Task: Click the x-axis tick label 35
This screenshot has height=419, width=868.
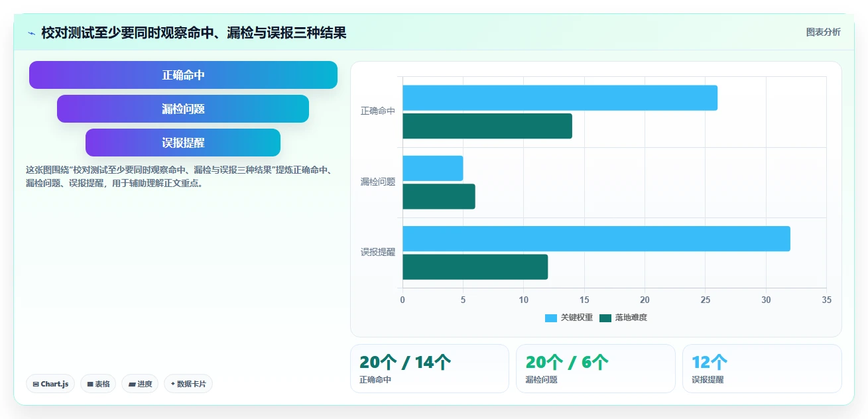Action: pyautogui.click(x=826, y=300)
